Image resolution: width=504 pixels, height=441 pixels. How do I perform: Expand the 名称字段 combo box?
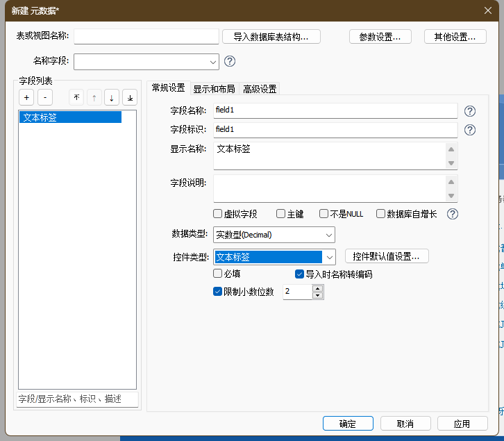click(212, 62)
